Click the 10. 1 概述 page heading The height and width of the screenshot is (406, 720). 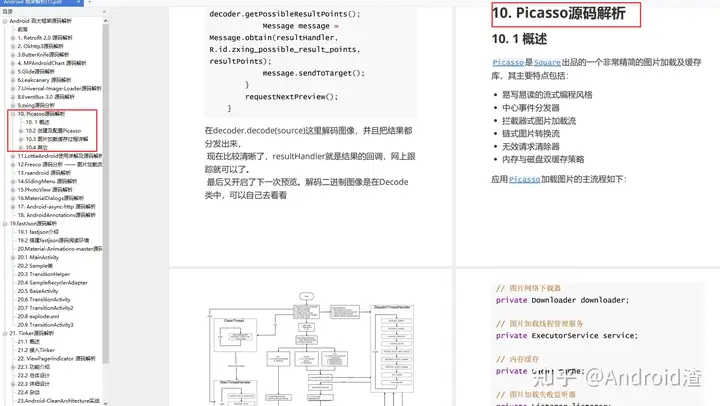click(519, 39)
